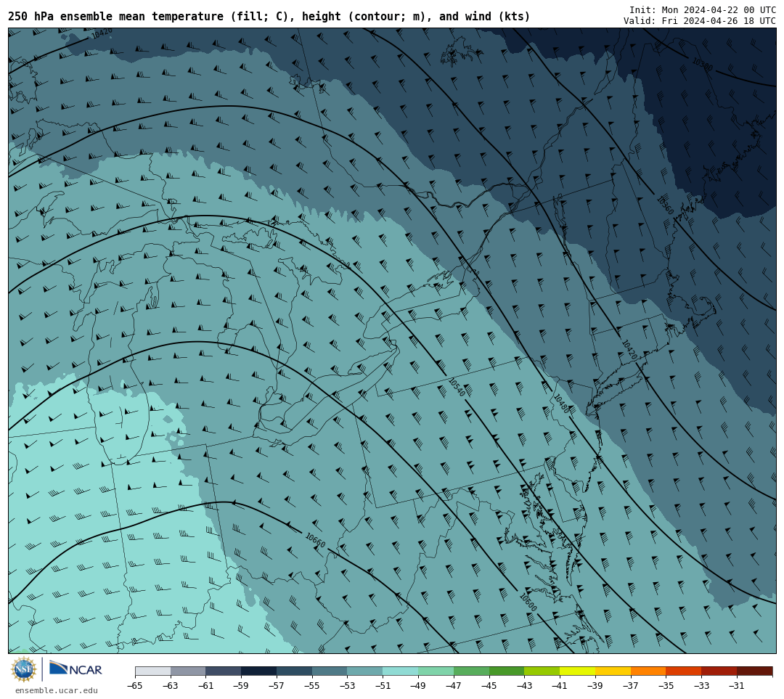Pick the maroon swatch right of -31
The height and width of the screenshot is (699, 784).
tap(754, 671)
